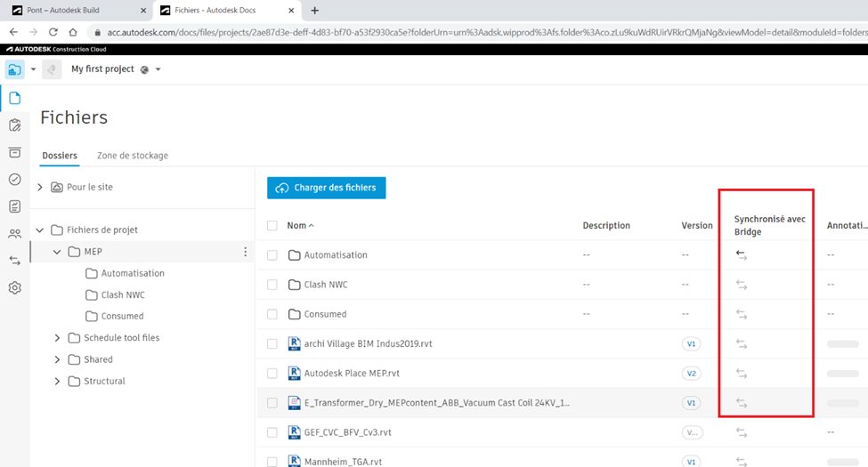This screenshot has width=868, height=467.
Task: Click Bridge sync icon on GEF_CVC_BFV_Cv3 row
Action: 742,432
